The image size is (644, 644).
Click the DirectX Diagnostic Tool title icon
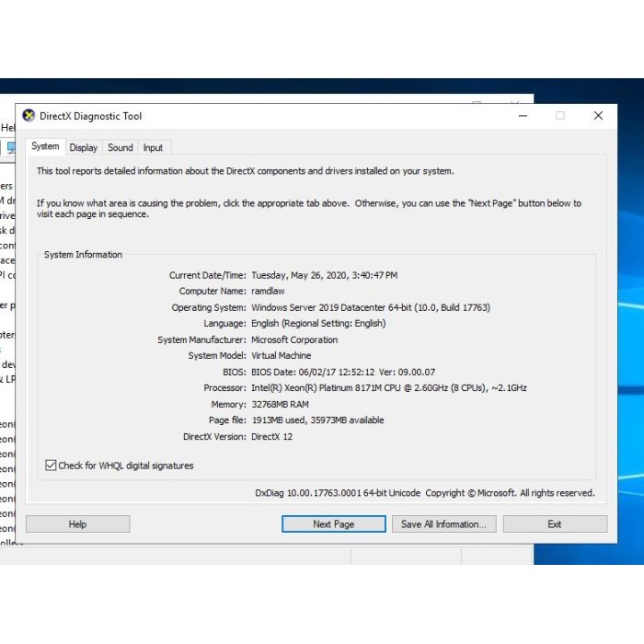pos(29,116)
